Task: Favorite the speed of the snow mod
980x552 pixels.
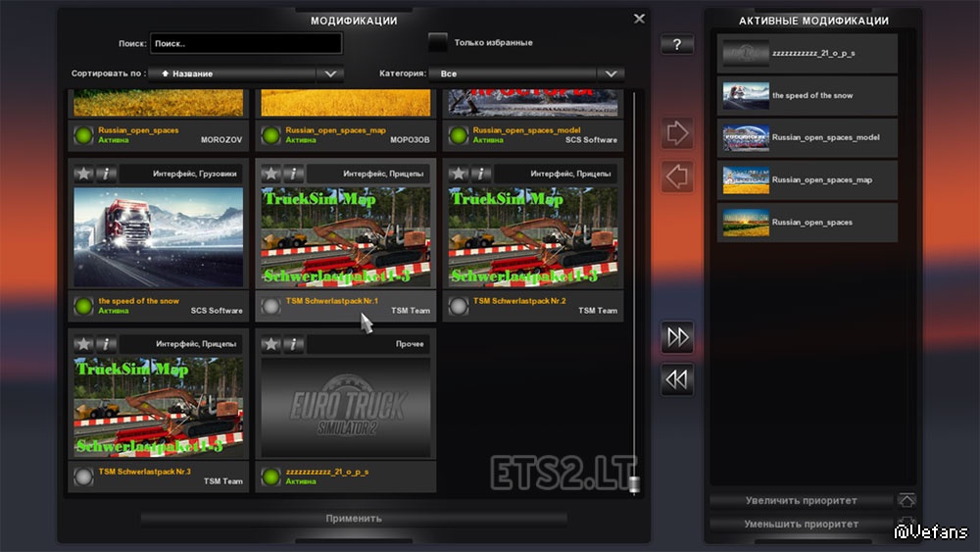Action: coord(83,174)
